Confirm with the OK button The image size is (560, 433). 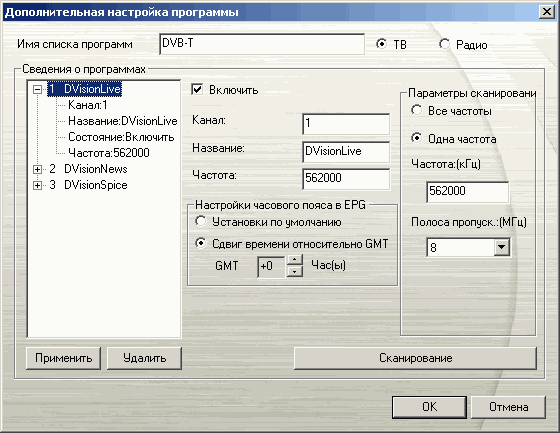click(429, 407)
